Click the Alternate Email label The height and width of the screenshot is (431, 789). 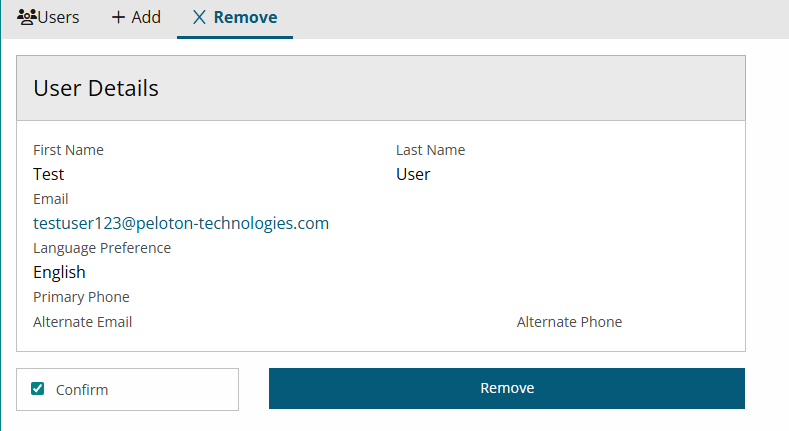click(82, 322)
